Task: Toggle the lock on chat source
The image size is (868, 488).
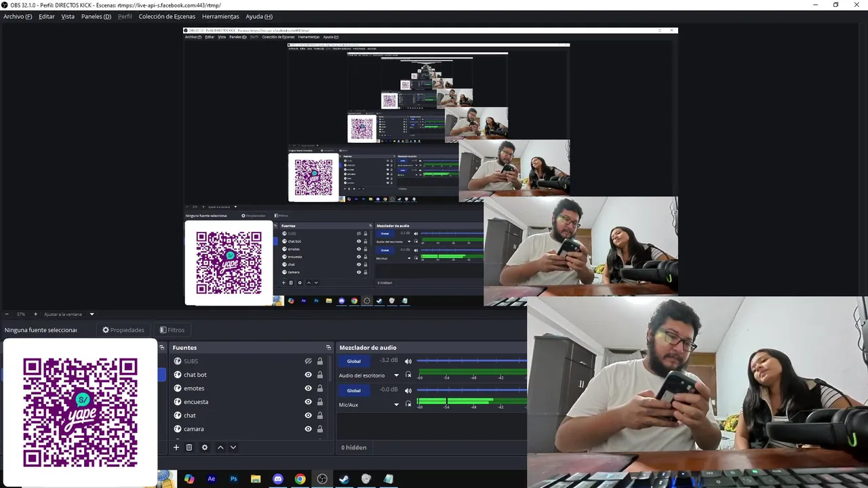Action: [320, 415]
